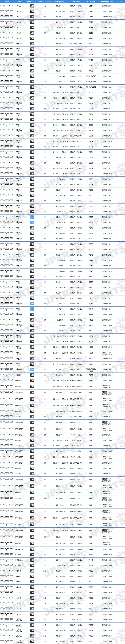Click the Moc silnika column header

76,2
